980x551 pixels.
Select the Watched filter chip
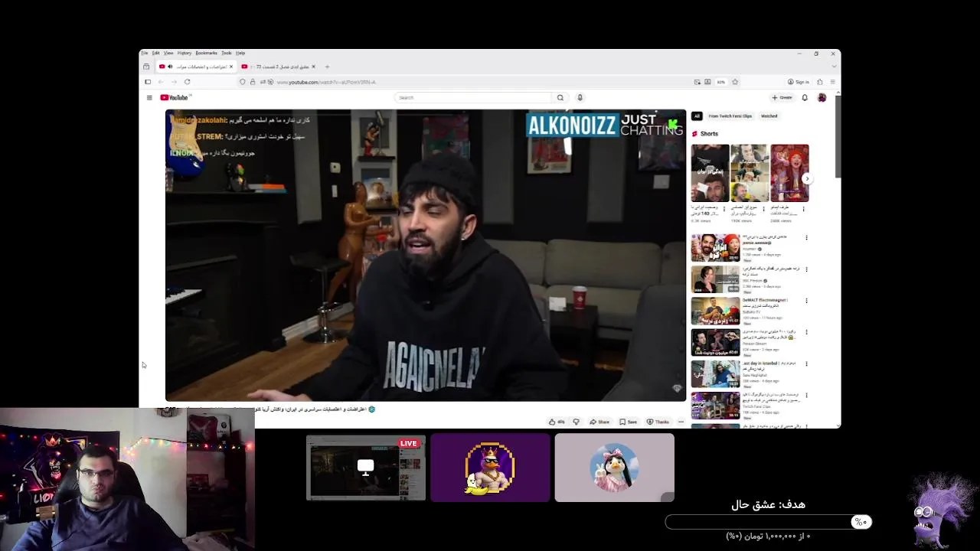click(x=769, y=116)
